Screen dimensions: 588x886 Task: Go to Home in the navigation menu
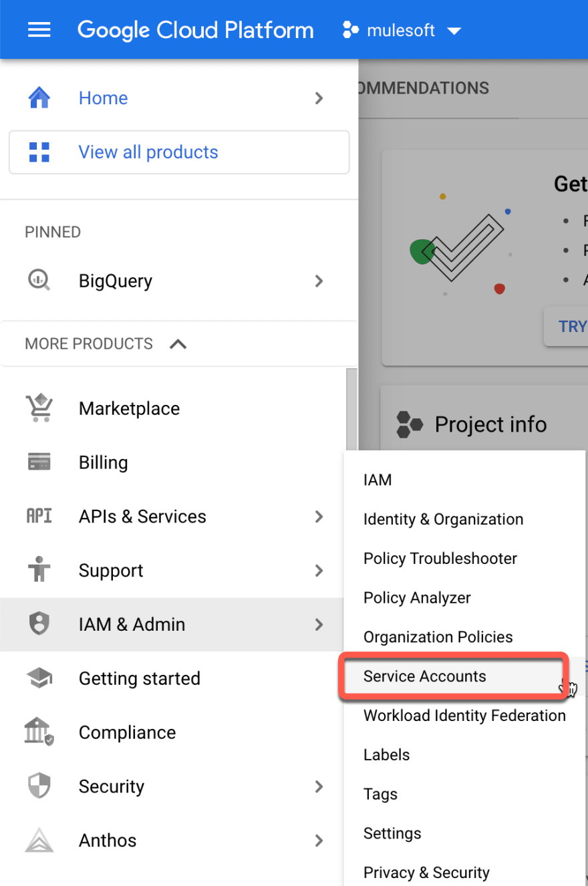coord(104,98)
